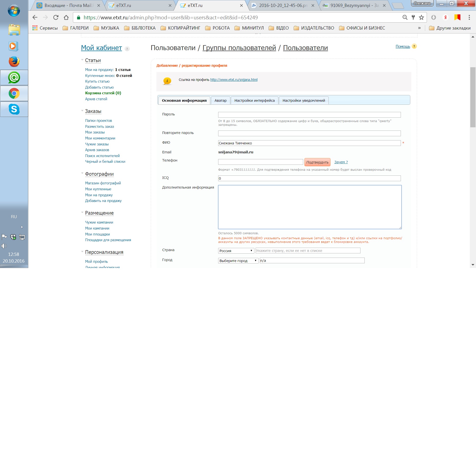
Task: Click the Повторите пароль field
Action: (309, 133)
